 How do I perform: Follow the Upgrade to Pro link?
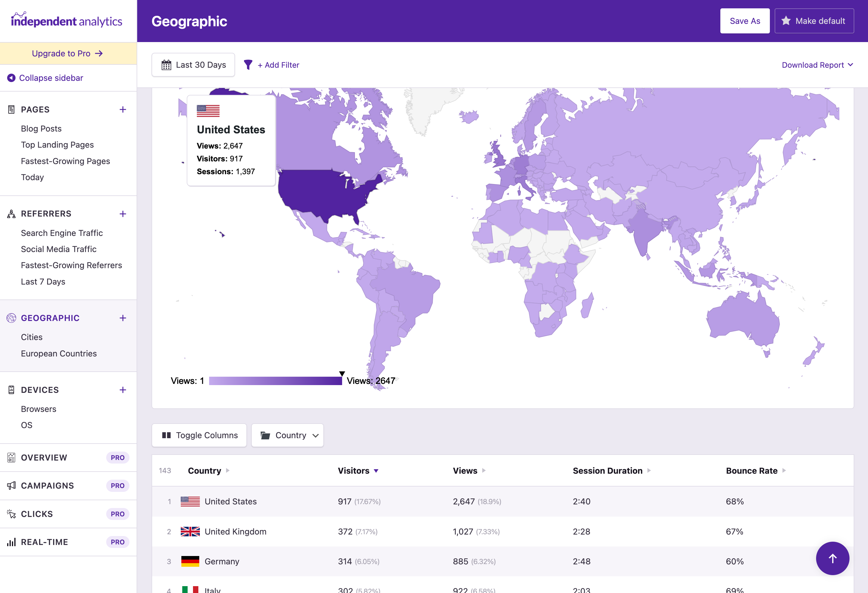click(68, 53)
